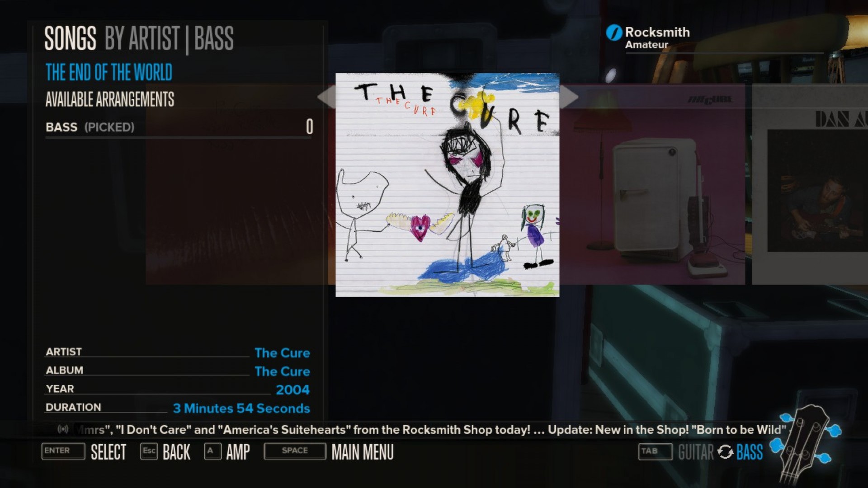Image resolution: width=868 pixels, height=488 pixels.
Task: Expand the AMP settings menu
Action: [238, 452]
